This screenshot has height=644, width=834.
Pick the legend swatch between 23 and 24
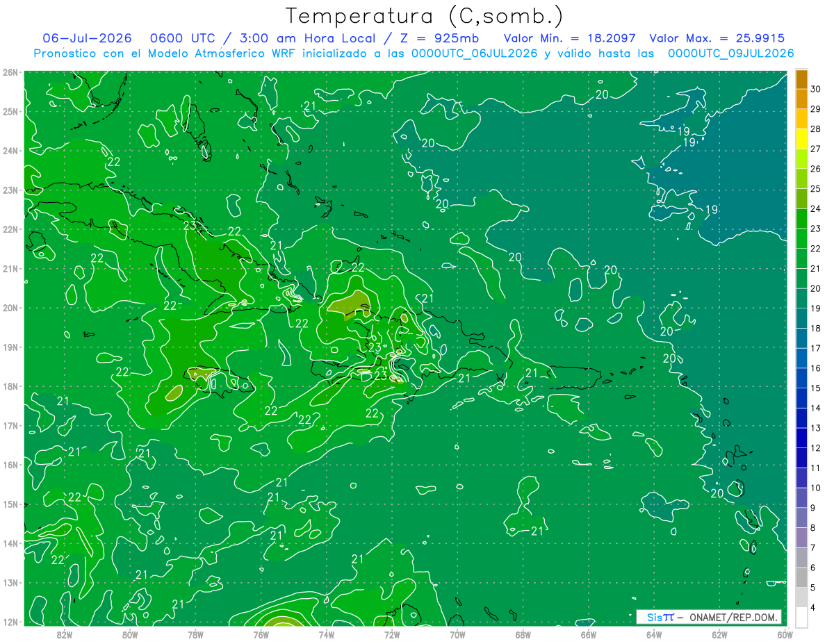click(x=801, y=219)
